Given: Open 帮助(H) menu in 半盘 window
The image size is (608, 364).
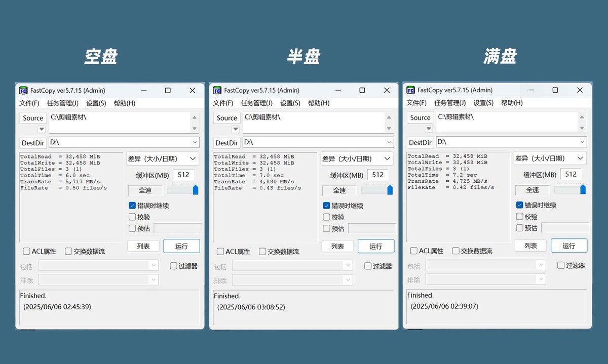Looking at the screenshot, I should 319,103.
